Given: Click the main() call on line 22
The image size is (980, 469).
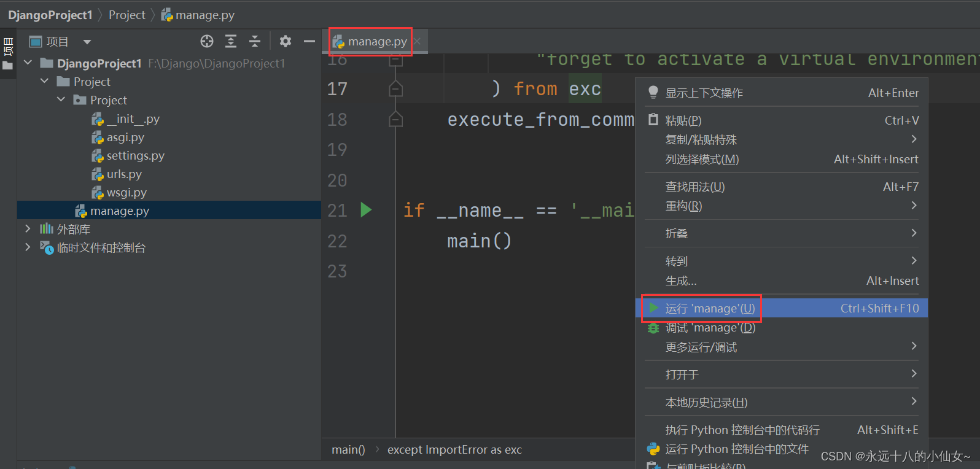Looking at the screenshot, I should [x=479, y=241].
